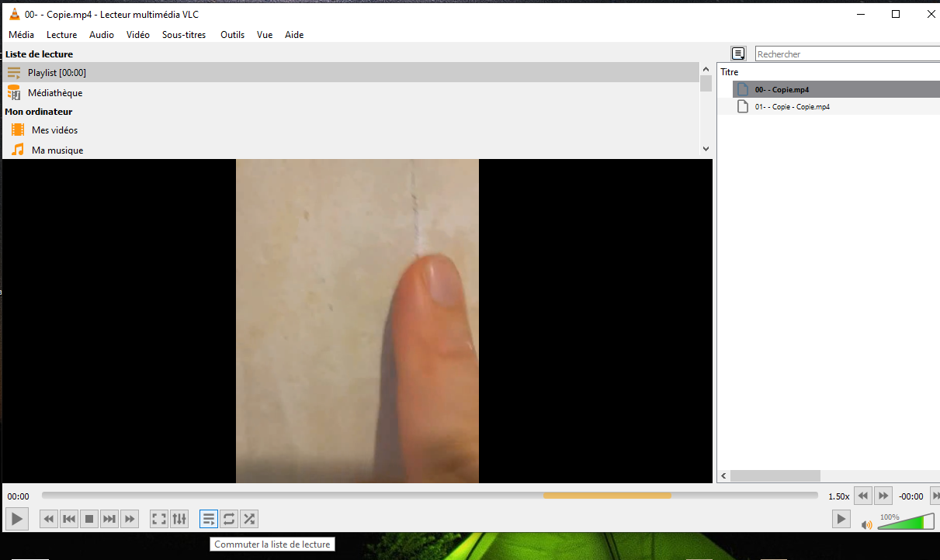Click the speaker mute icon
This screenshot has width=940, height=560.
pos(867,524)
